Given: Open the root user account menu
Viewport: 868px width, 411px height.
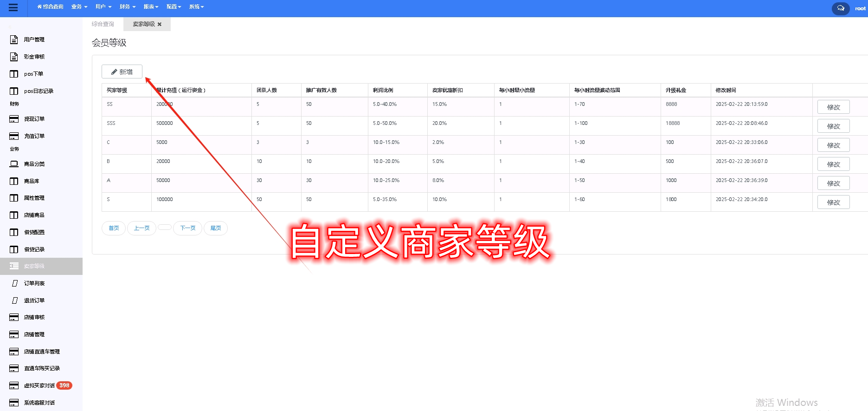Looking at the screenshot, I should (860, 8).
